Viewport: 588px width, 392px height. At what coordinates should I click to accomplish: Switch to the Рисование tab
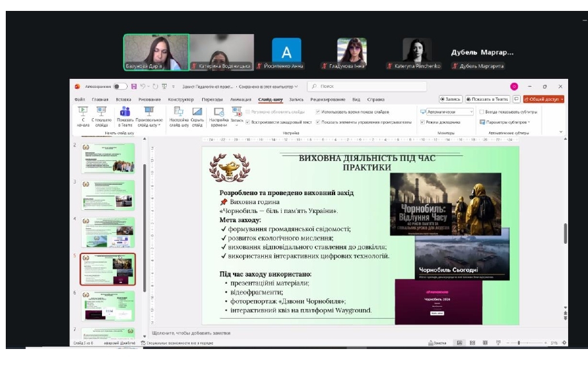150,99
